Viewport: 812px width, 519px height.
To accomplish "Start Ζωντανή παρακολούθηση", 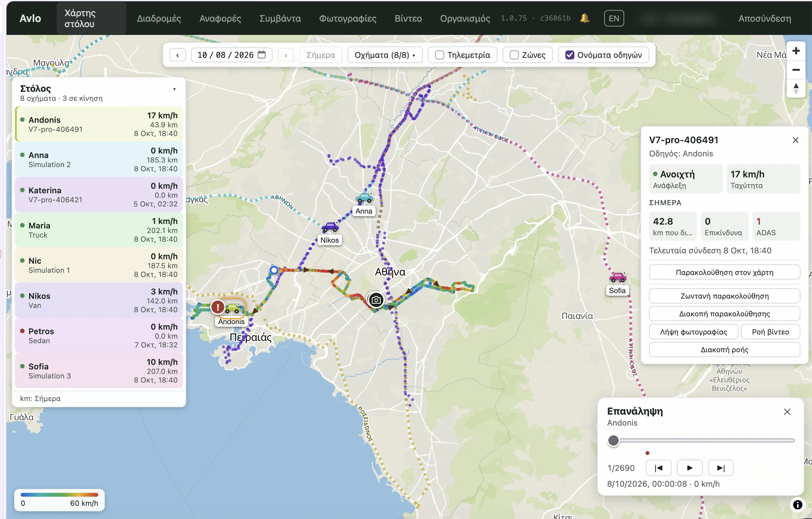I will (724, 296).
